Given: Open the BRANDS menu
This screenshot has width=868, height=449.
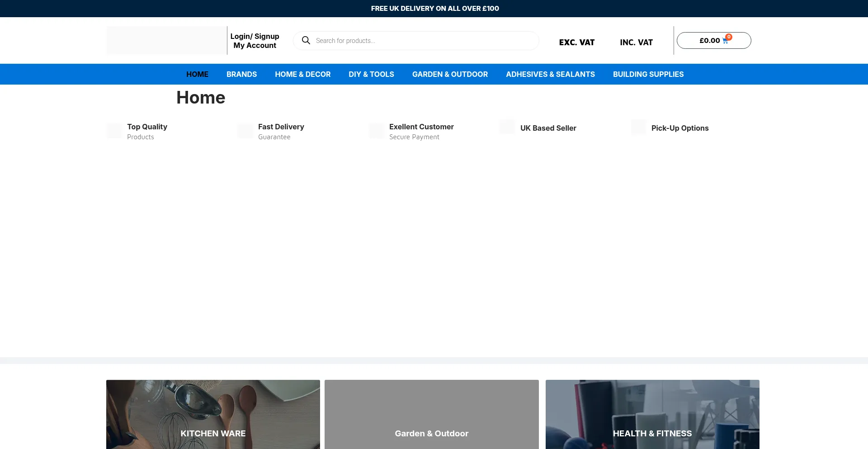Looking at the screenshot, I should pyautogui.click(x=241, y=74).
